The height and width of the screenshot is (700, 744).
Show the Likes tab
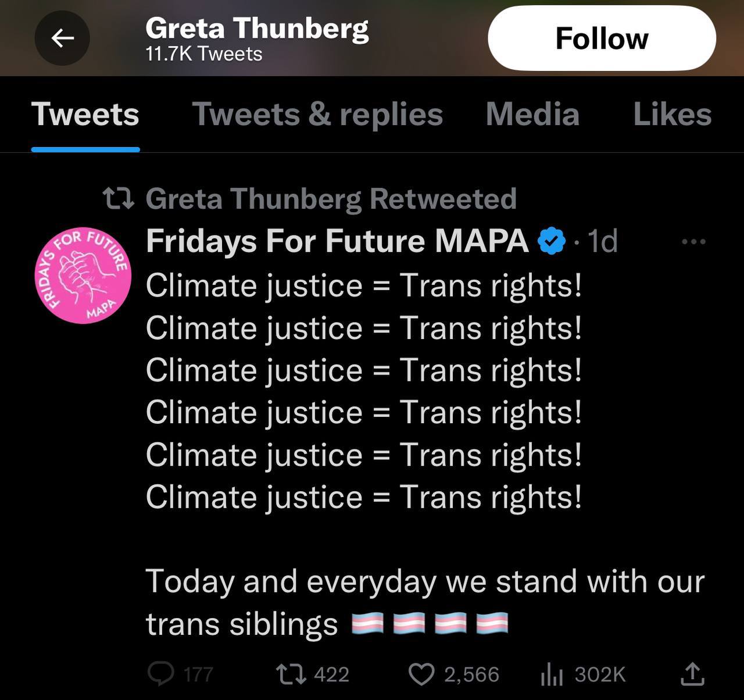pos(672,114)
